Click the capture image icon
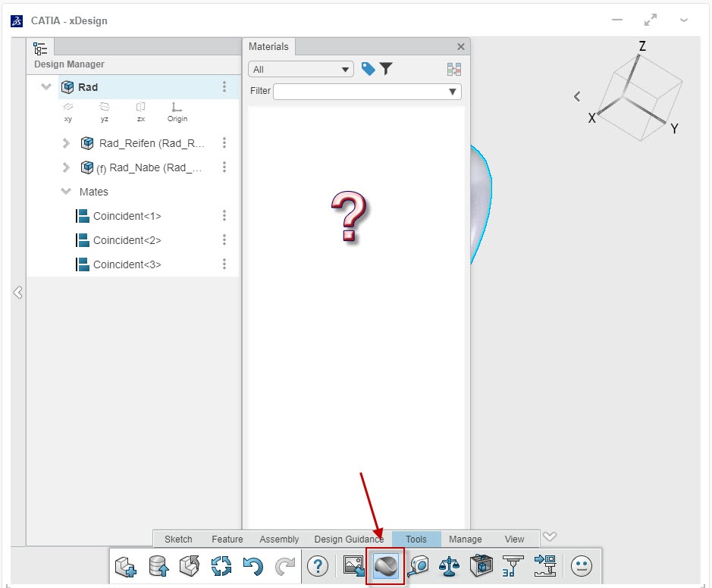The width and height of the screenshot is (712, 588). pos(353,566)
